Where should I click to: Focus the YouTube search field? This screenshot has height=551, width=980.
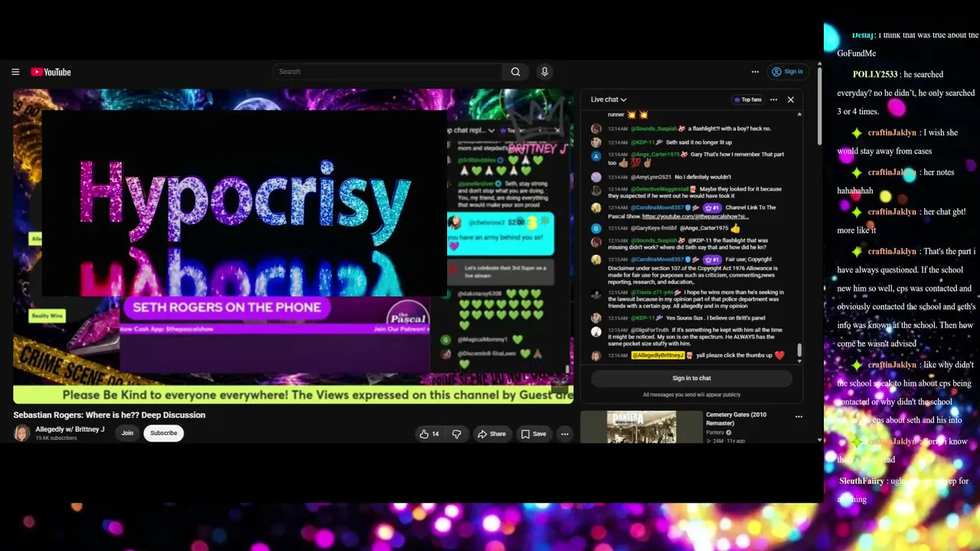388,72
